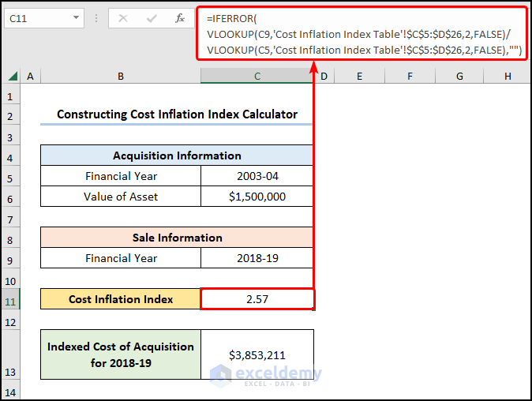This screenshot has width=532, height=401.
Task: Select the $3,853,211 indexed cost cell
Action: tap(257, 355)
